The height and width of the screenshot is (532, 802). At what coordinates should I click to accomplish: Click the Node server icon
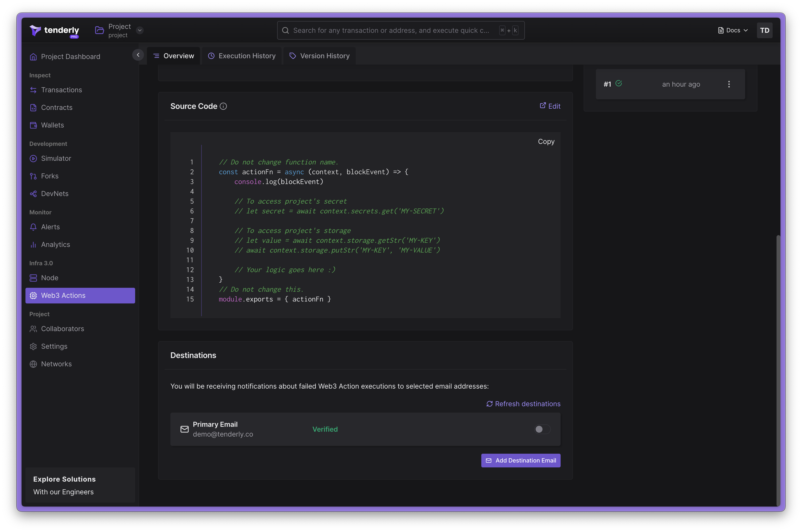coord(33,278)
